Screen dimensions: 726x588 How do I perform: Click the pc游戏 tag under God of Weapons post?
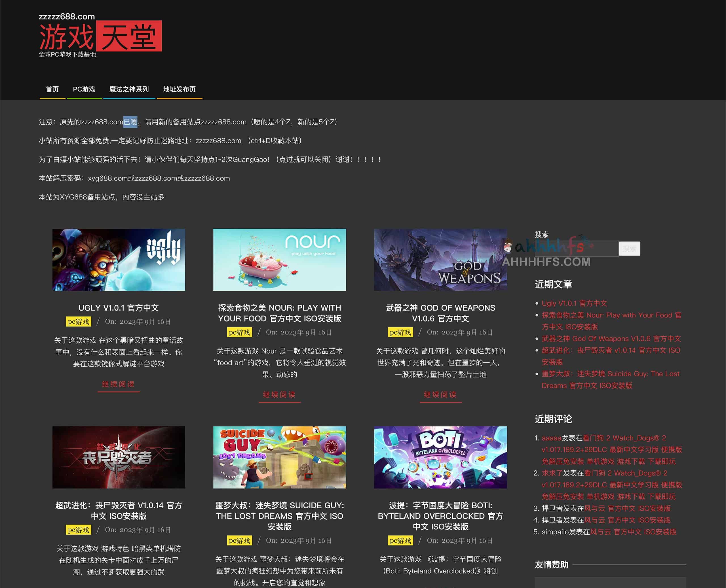pos(400,332)
